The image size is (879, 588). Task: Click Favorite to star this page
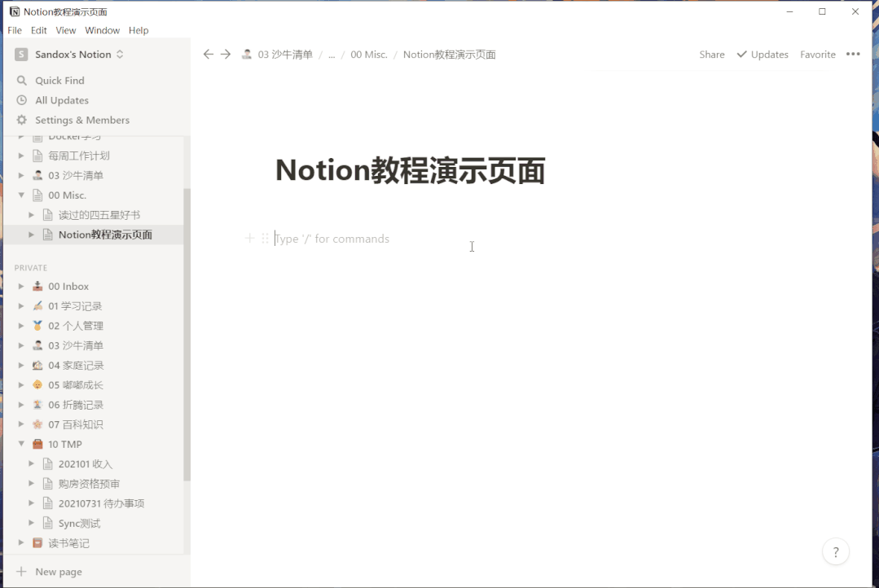(817, 55)
